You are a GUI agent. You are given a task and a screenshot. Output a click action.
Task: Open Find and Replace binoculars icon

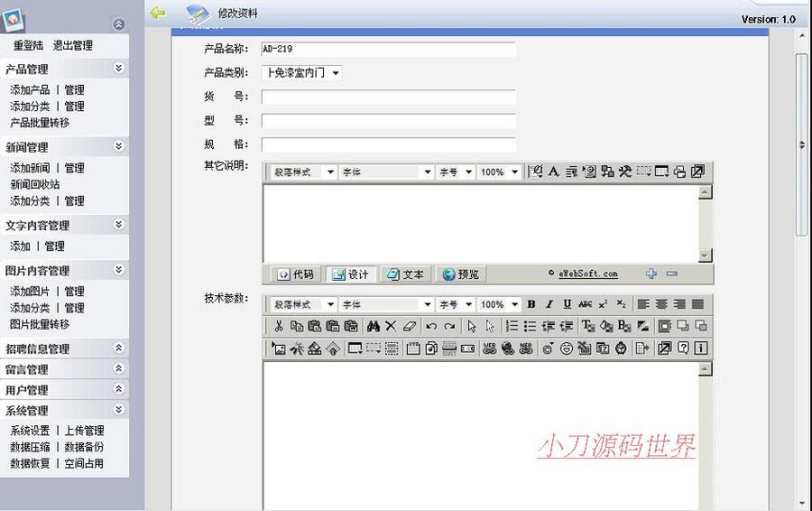pyautogui.click(x=374, y=326)
